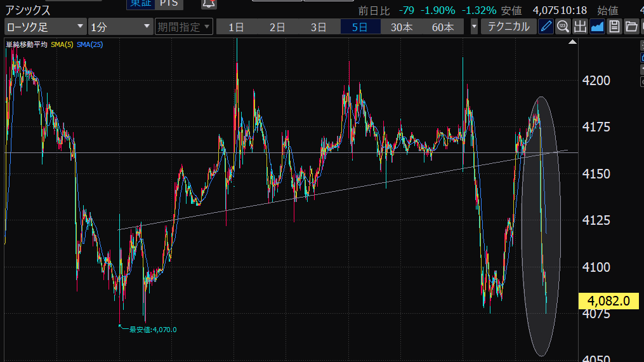Switch to the PTS market tab
Image resolution: width=644 pixels, height=362 pixels.
point(169,4)
